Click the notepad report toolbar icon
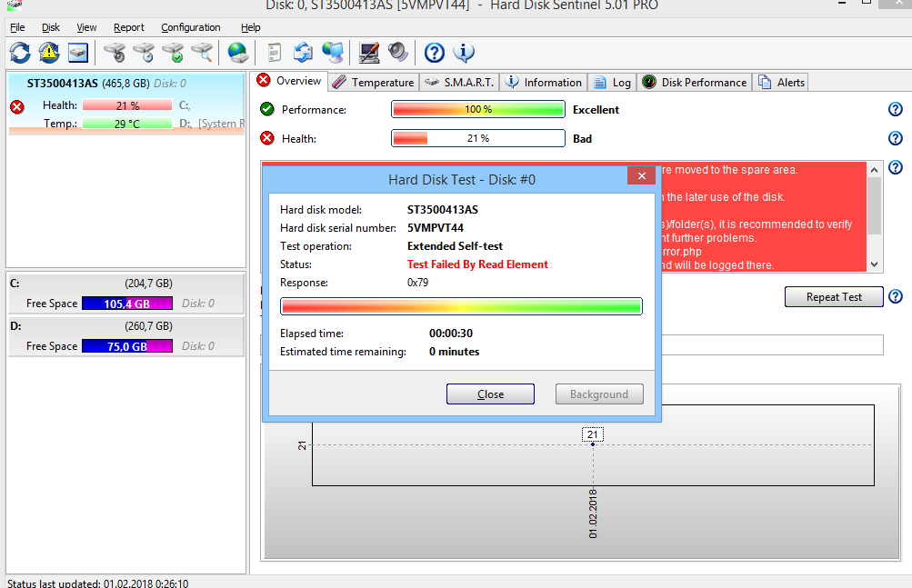This screenshot has width=912, height=588. [274, 53]
